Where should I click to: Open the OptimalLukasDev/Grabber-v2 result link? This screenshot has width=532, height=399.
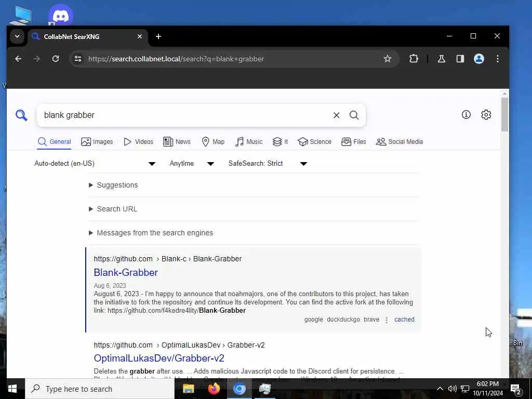pyautogui.click(x=159, y=358)
